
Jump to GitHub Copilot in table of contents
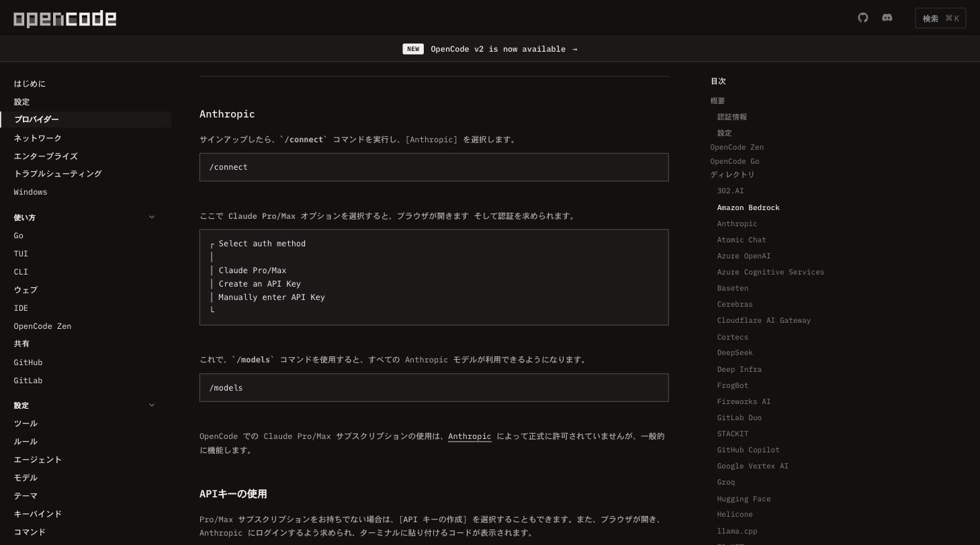pyautogui.click(x=748, y=450)
